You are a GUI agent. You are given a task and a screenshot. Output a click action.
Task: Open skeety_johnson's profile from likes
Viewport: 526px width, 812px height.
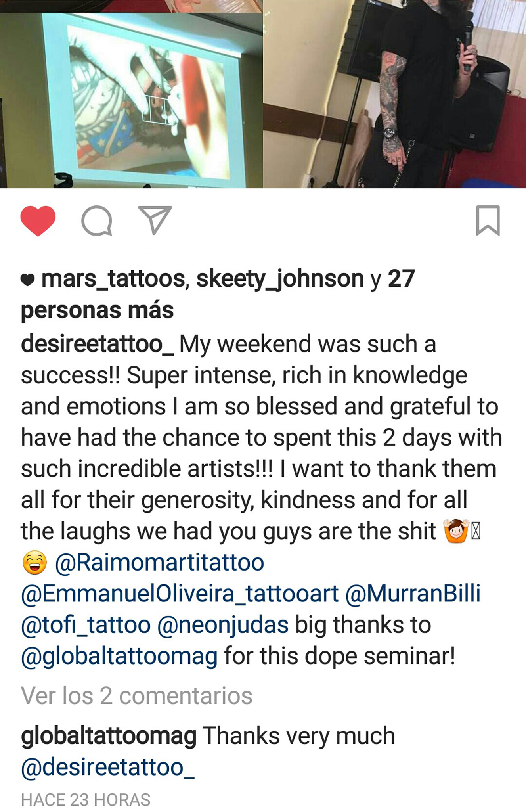coord(280,278)
